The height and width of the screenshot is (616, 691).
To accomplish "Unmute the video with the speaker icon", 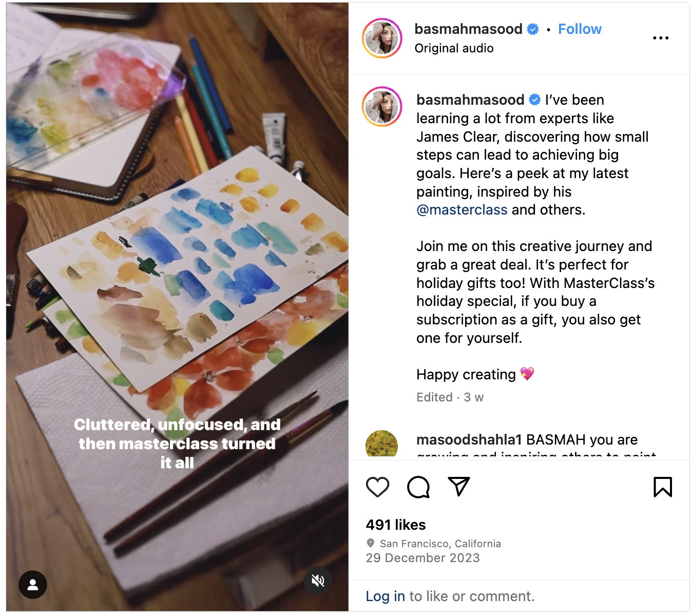I will 318,581.
